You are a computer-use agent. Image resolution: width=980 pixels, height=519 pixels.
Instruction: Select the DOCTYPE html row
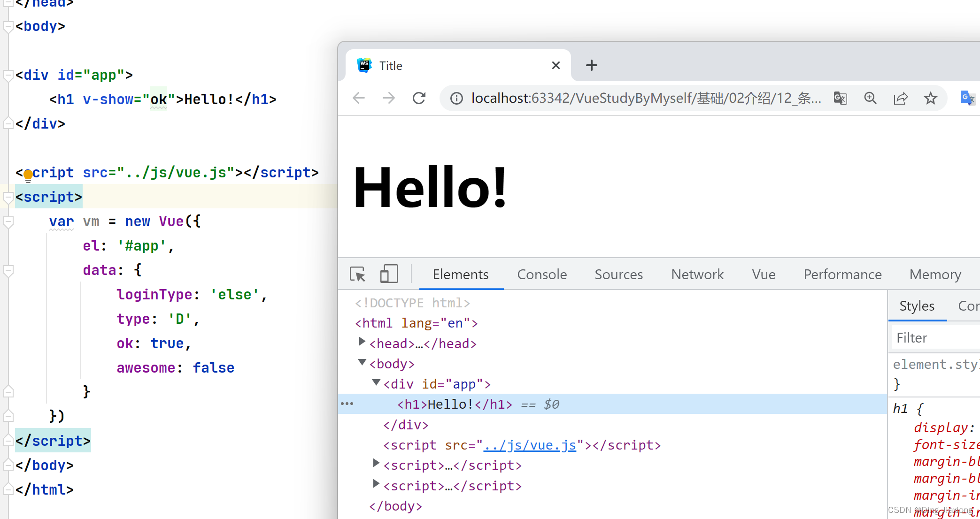412,303
